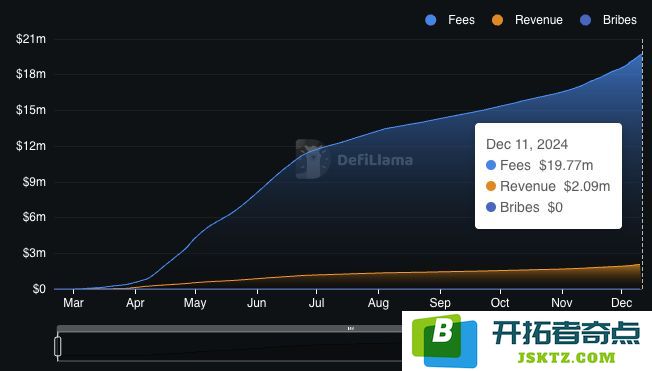
Task: Click the $15m y-axis label
Action: click(x=31, y=110)
